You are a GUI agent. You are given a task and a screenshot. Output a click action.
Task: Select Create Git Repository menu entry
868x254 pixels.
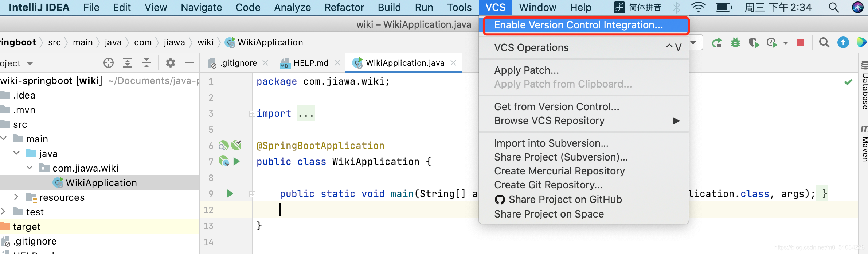pyautogui.click(x=548, y=185)
